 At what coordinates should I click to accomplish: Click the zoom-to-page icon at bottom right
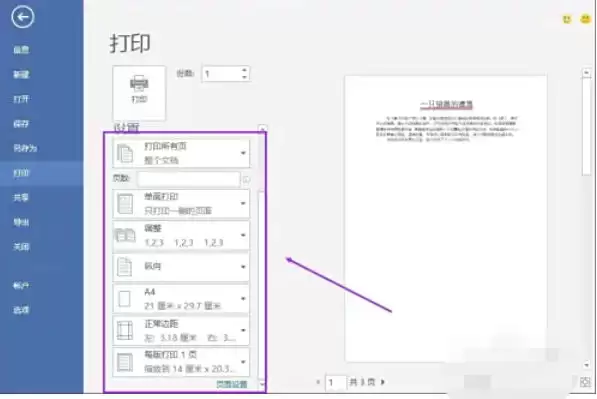coord(585,382)
